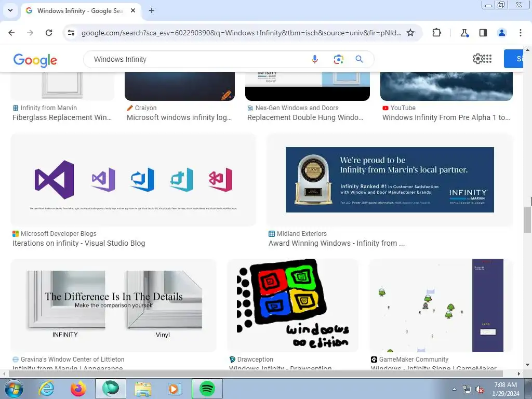Open the Chrome extensions puzzle icon

(x=436, y=33)
